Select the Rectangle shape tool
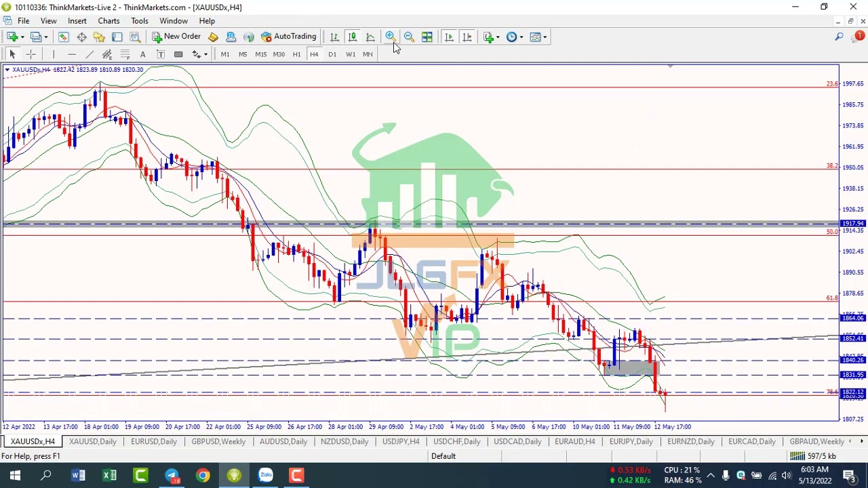This screenshot has height=488, width=868. [x=178, y=54]
